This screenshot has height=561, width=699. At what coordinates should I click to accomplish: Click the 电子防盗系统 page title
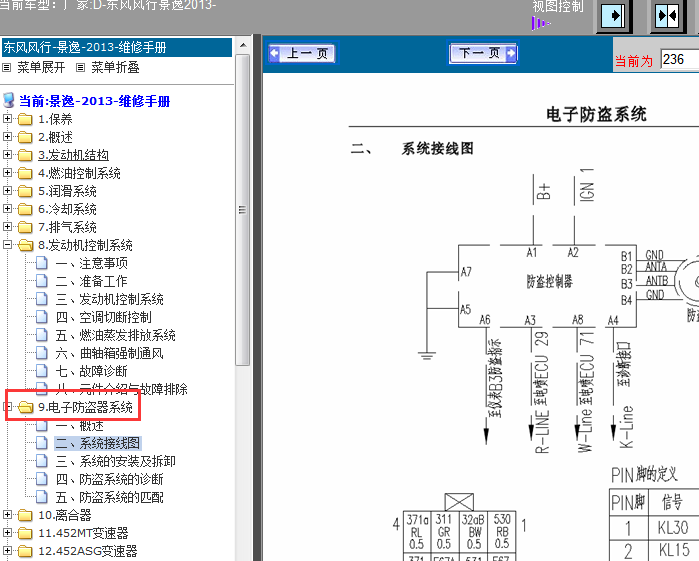coord(596,114)
